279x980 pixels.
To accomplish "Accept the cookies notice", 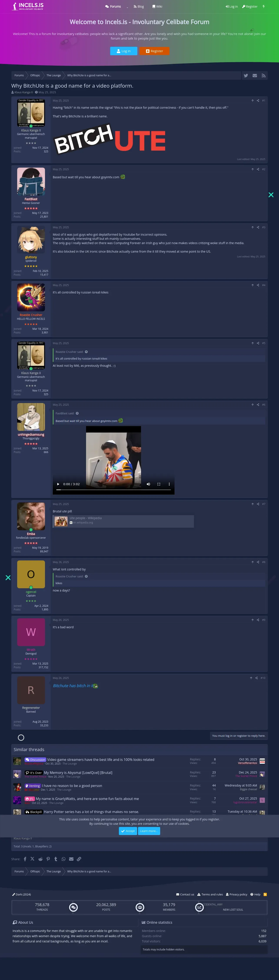I will [x=128, y=831].
